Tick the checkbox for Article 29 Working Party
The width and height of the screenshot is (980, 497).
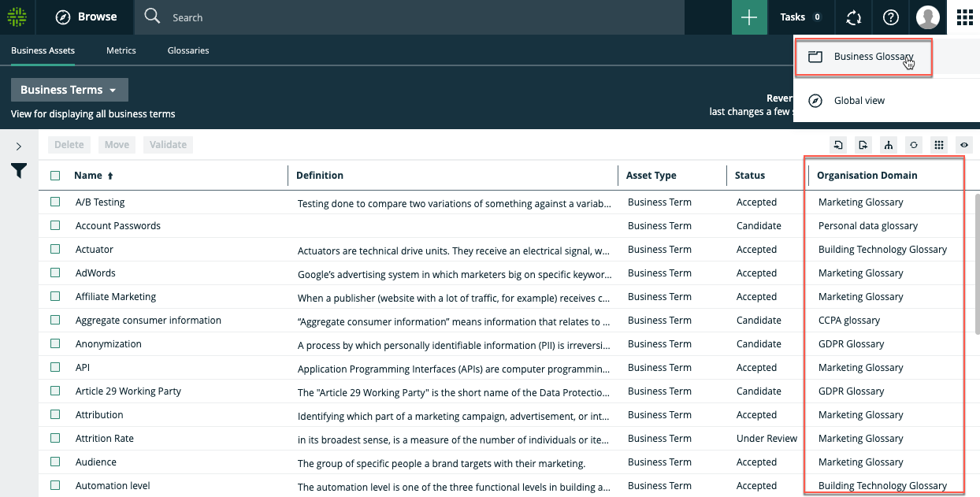tap(55, 391)
